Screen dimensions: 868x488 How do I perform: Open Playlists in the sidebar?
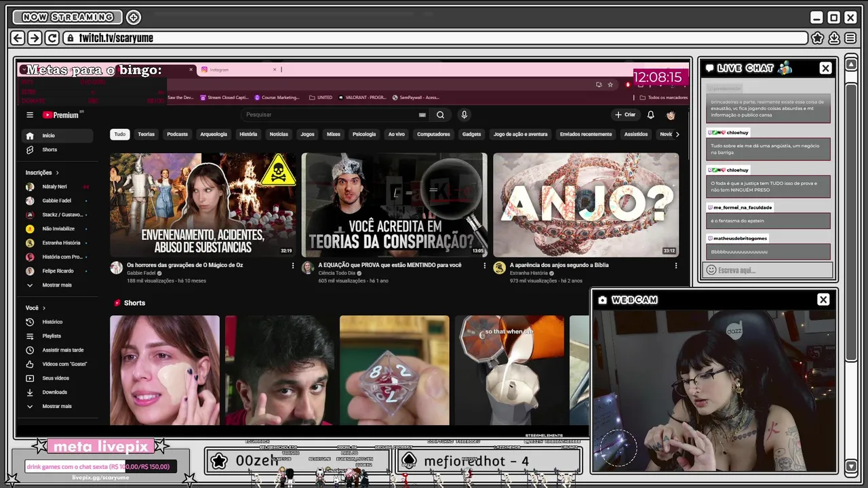click(x=56, y=336)
